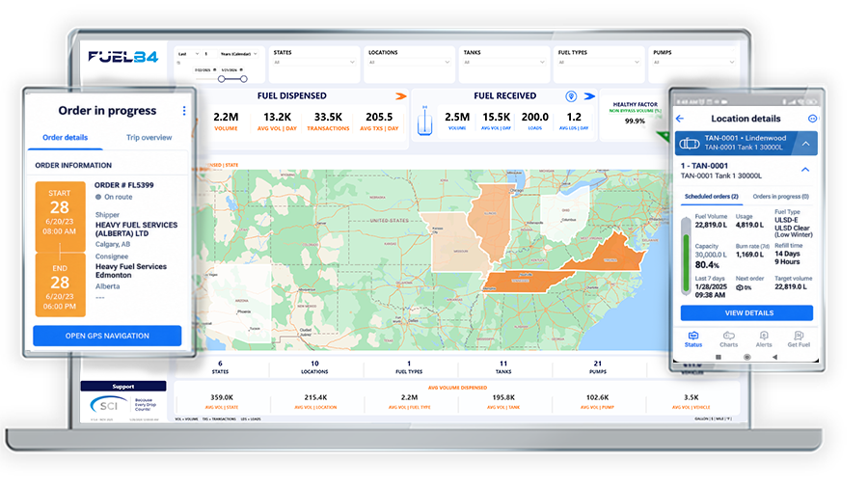Click the 2.5M Volume in Fuel Received
Image resolution: width=868 pixels, height=486 pixels.
click(x=457, y=118)
